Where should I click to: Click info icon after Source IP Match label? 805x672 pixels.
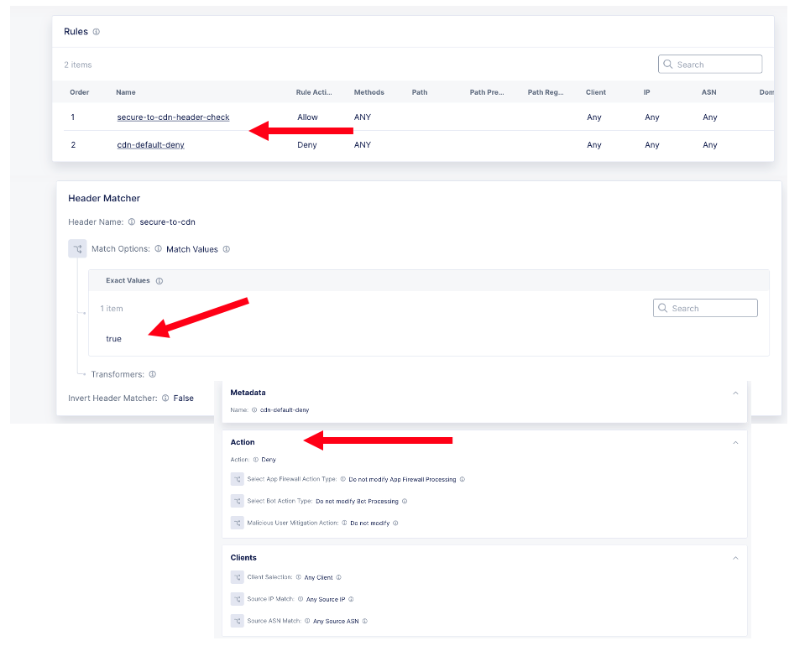tap(301, 599)
